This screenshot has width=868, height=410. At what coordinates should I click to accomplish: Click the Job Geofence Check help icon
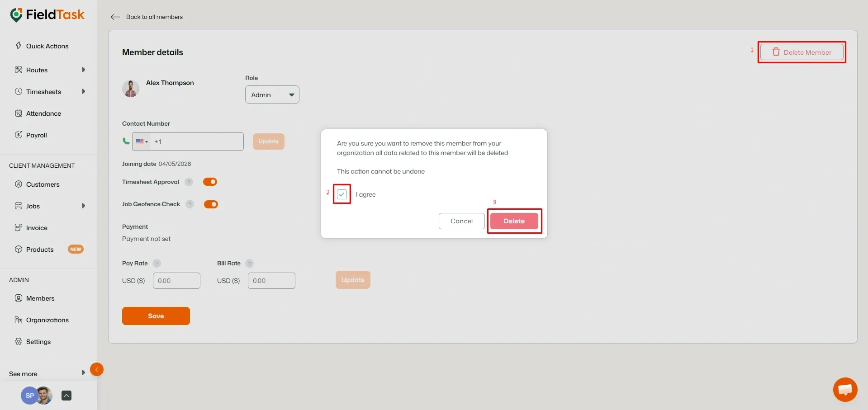tap(190, 204)
